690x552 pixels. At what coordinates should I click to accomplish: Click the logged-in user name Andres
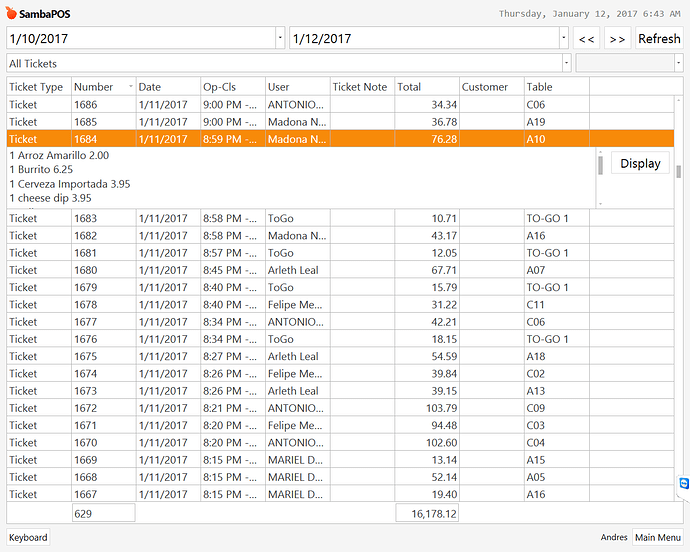(614, 537)
